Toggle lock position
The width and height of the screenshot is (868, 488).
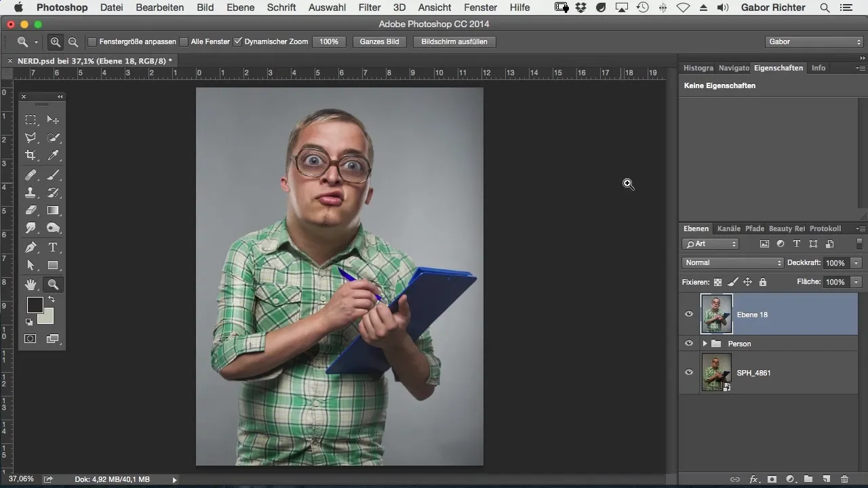747,282
